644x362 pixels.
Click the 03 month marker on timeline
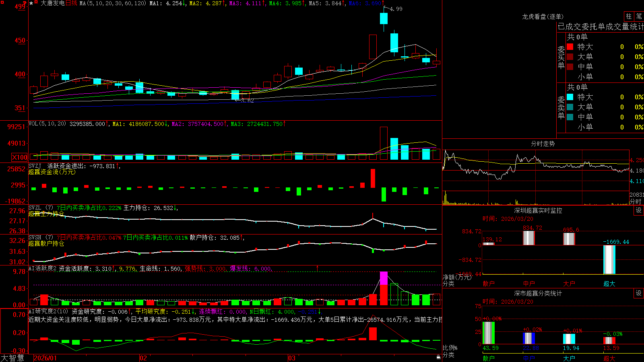[x=292, y=358]
